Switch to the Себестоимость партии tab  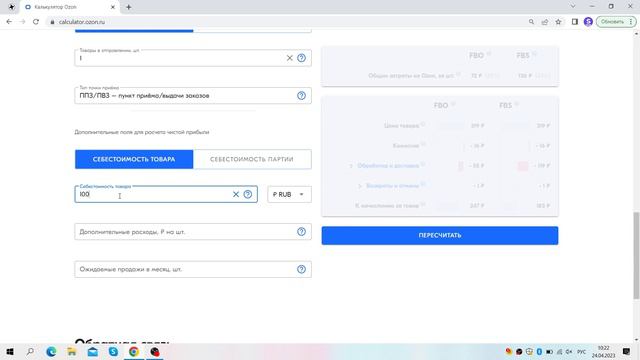click(x=252, y=159)
